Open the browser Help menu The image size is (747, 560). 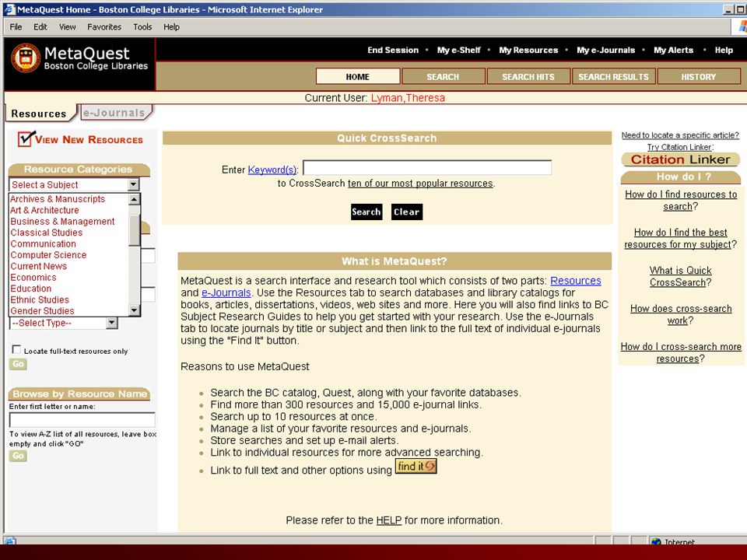pos(171,26)
